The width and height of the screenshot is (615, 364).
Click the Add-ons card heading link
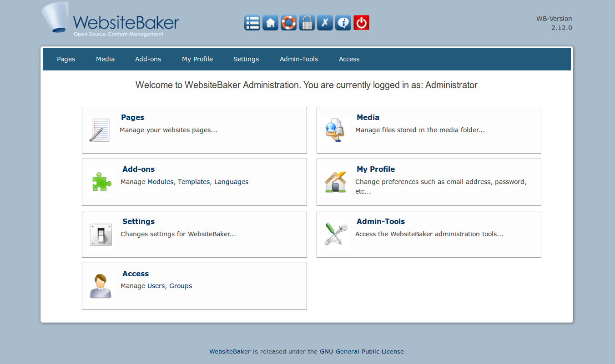139,169
